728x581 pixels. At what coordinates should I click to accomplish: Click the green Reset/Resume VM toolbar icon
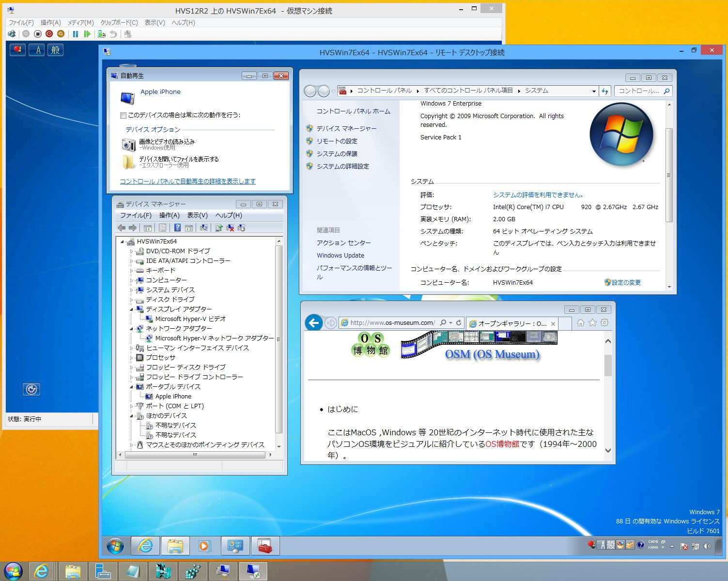87,34
